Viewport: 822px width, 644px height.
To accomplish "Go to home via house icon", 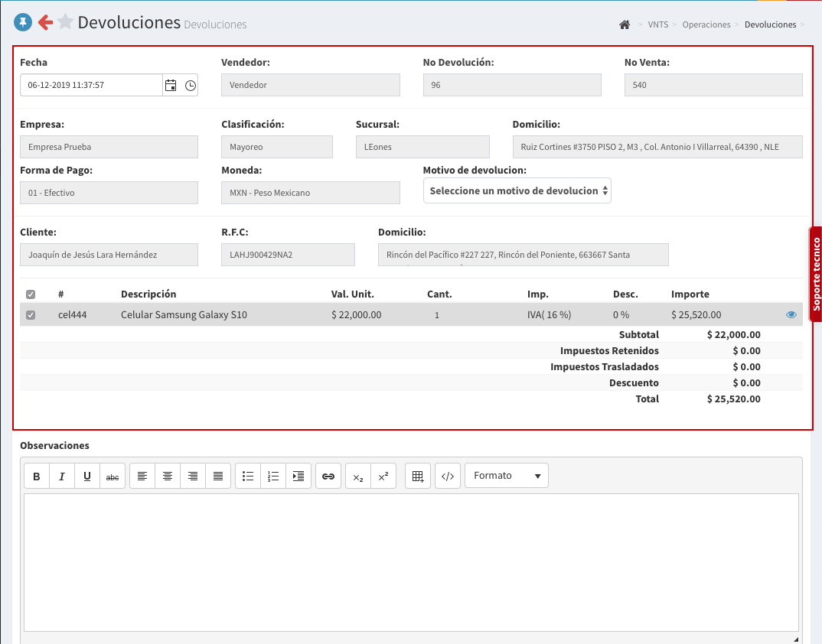I will pyautogui.click(x=625, y=24).
